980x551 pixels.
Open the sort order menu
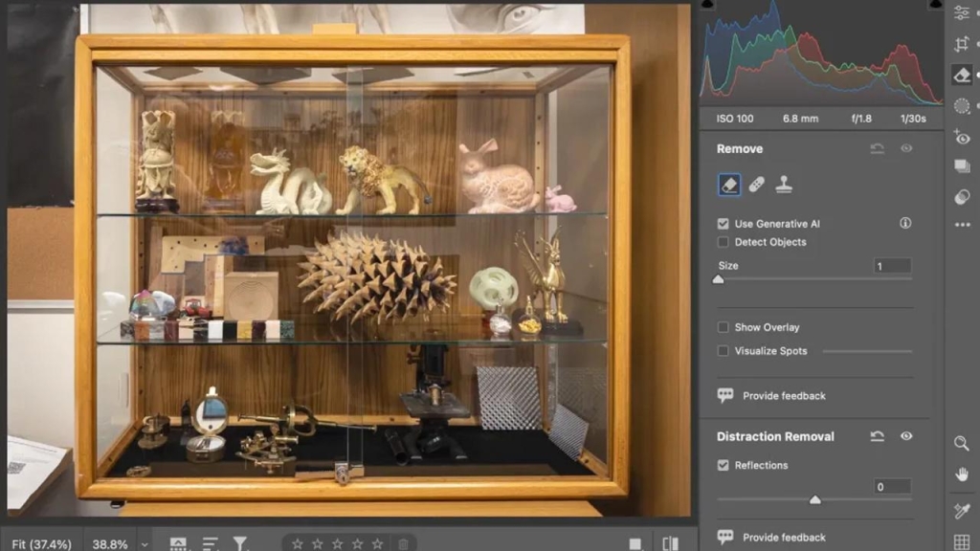pyautogui.click(x=210, y=544)
